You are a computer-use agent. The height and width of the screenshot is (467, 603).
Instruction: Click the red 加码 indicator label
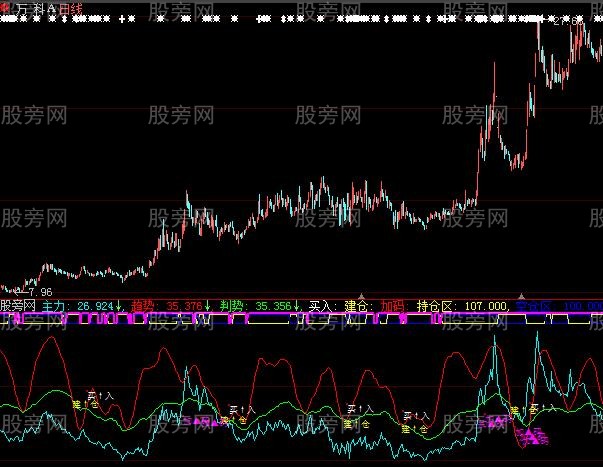pos(394,305)
